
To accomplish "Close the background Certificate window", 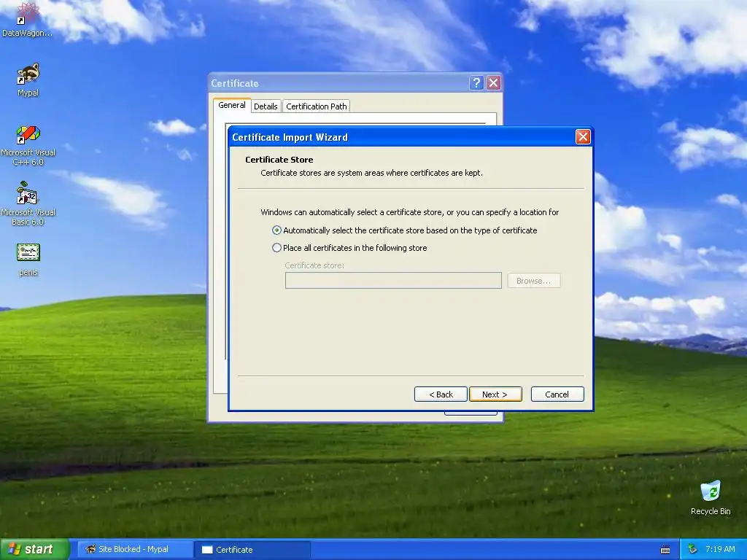I will (x=494, y=83).
